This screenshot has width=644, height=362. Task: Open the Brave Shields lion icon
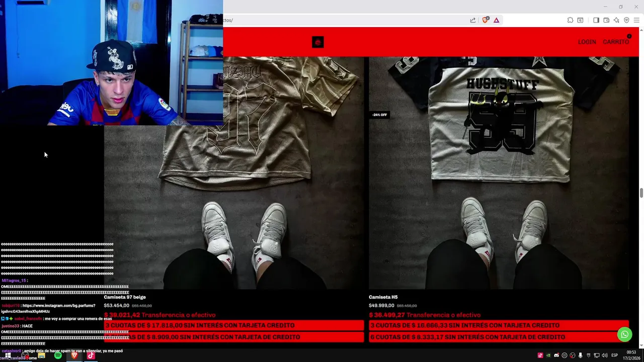(x=486, y=20)
